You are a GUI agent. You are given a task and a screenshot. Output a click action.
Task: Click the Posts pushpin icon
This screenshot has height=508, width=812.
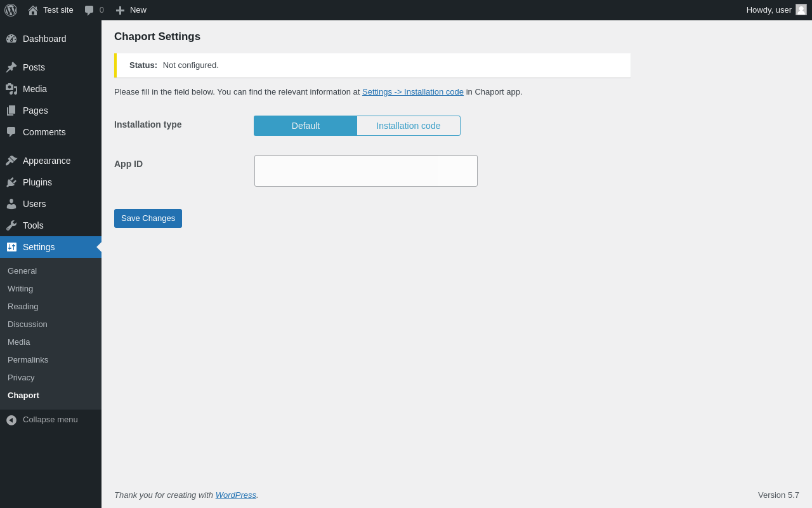(x=11, y=67)
